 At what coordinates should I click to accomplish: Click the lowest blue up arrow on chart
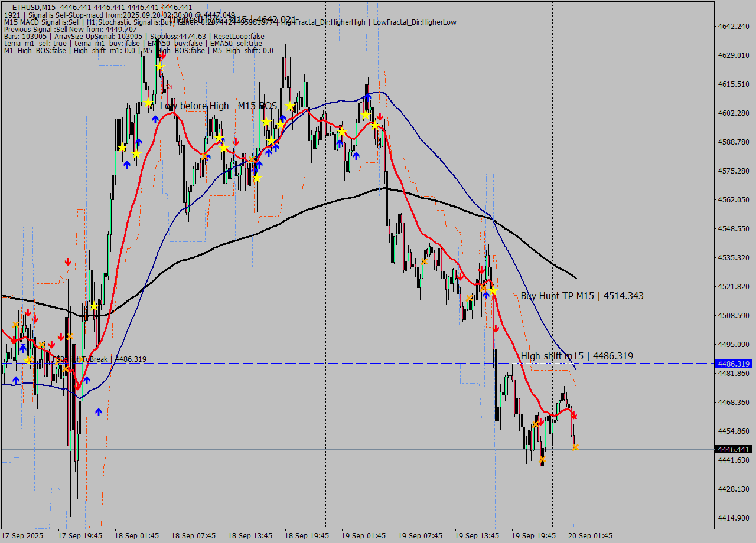98,412
